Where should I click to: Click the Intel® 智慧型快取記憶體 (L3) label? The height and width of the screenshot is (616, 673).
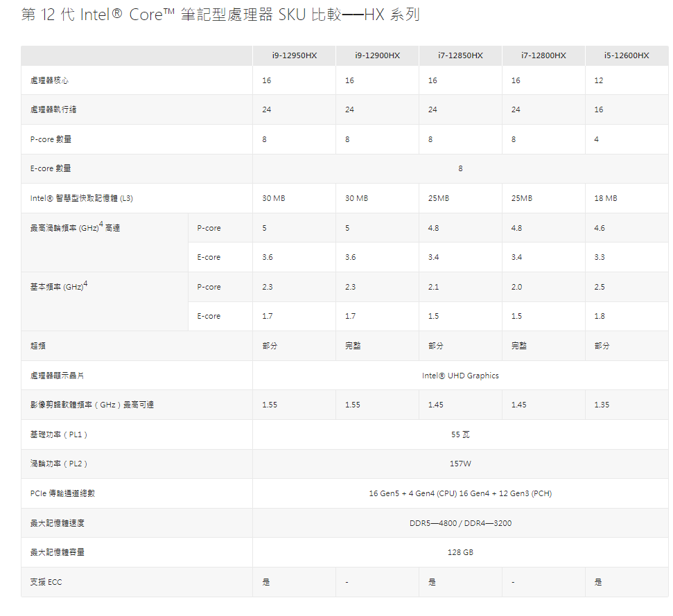[82, 198]
